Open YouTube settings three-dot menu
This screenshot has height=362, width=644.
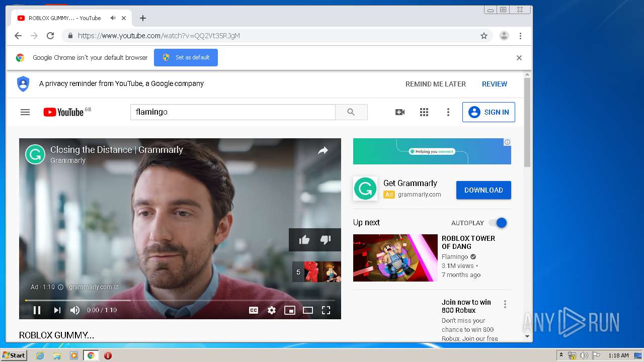[448, 112]
